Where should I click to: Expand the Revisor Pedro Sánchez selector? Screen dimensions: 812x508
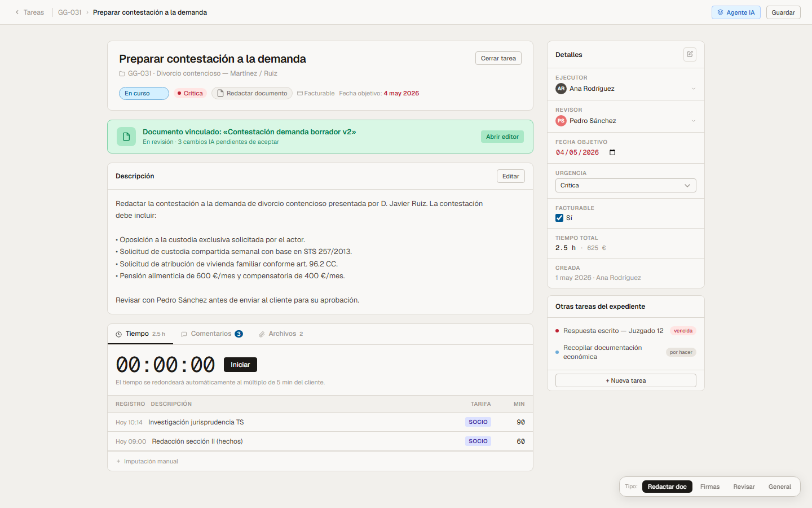point(626,121)
